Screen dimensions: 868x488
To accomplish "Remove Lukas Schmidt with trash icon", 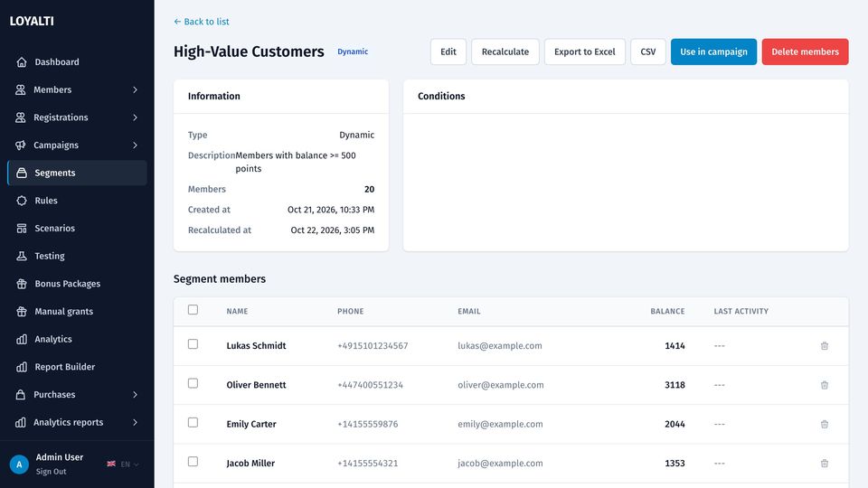I will [x=825, y=346].
